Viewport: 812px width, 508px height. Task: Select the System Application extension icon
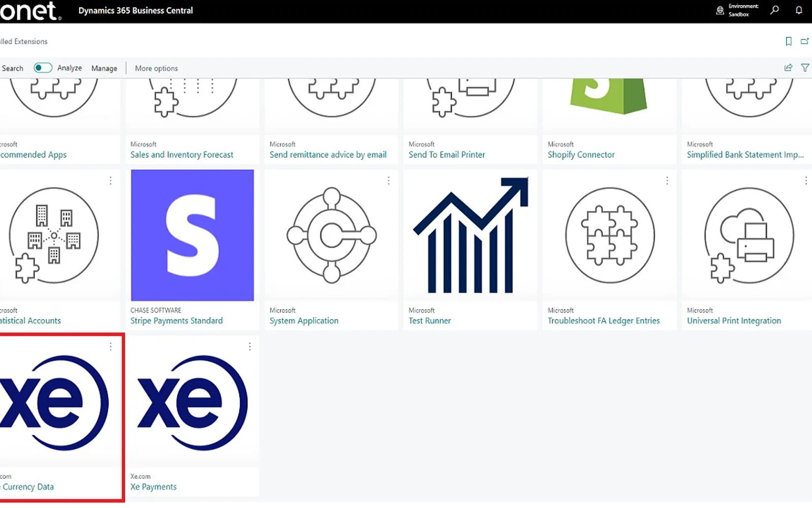[x=331, y=235]
